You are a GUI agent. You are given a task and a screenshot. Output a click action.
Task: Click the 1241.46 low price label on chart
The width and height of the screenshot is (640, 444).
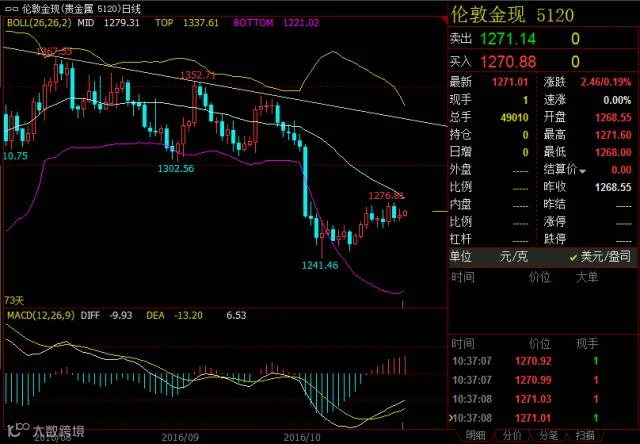coord(320,266)
